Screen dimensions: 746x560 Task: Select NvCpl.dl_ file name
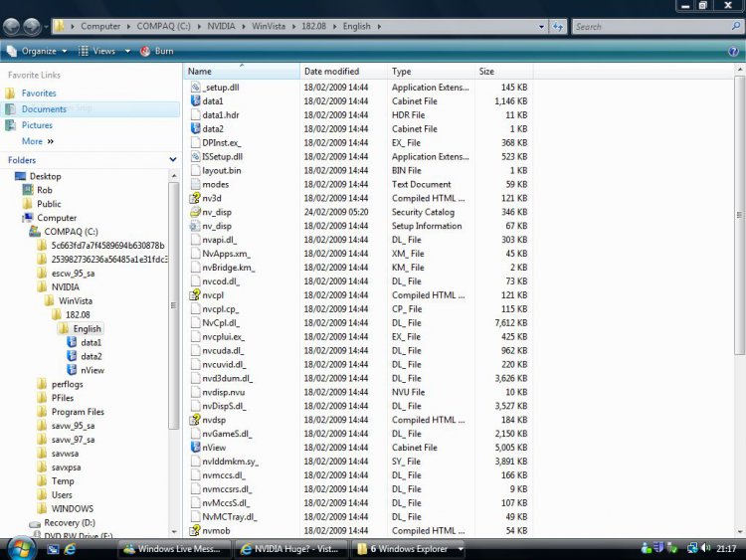pyautogui.click(x=221, y=322)
